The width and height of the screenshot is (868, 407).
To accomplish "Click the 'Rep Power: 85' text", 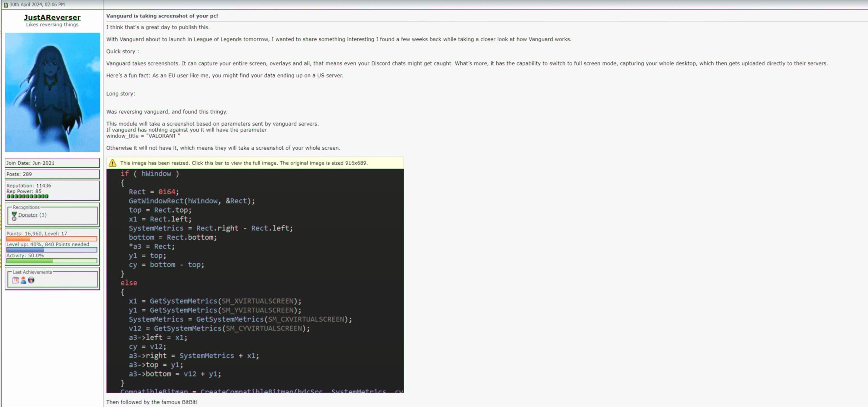I will (24, 191).
